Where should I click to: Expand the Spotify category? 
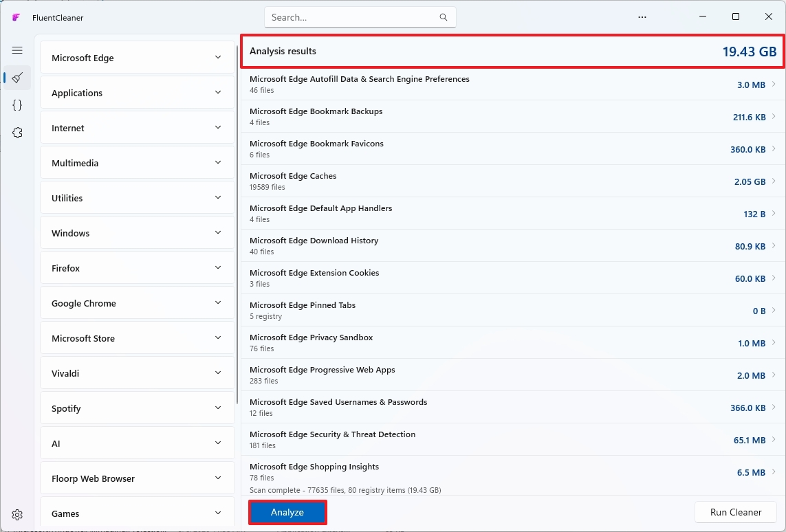pos(138,408)
